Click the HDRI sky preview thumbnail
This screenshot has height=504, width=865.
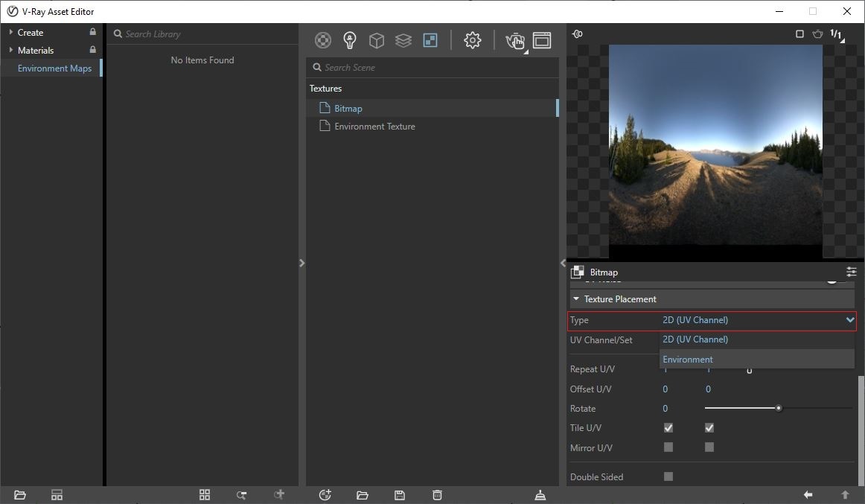(715, 151)
